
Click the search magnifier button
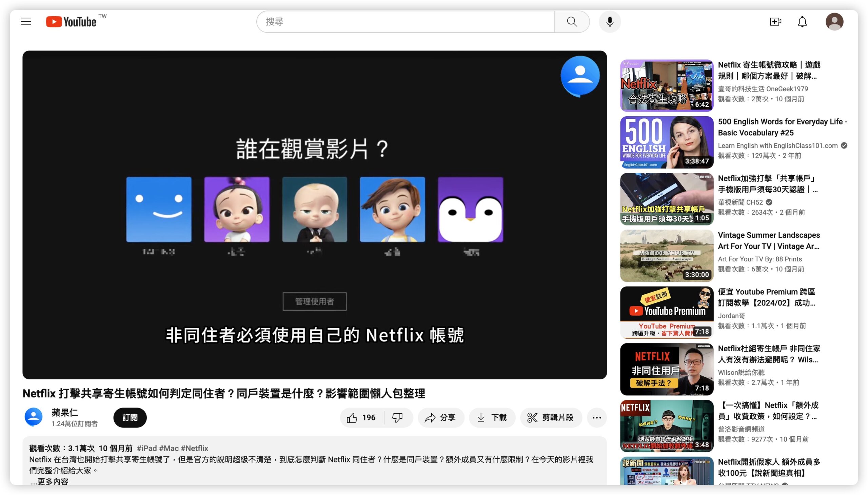pos(572,22)
